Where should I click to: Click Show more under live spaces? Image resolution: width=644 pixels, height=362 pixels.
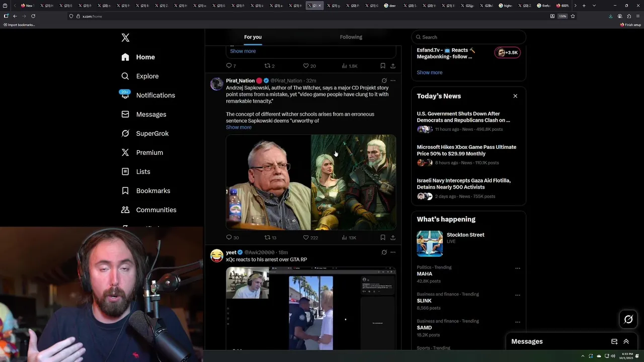(x=430, y=72)
